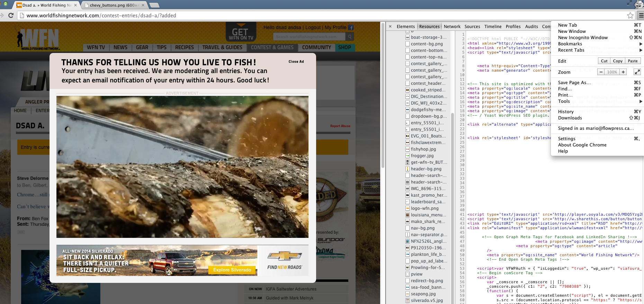644x304 pixels.
Task: Open Timeline tab in DevTools
Action: [493, 27]
